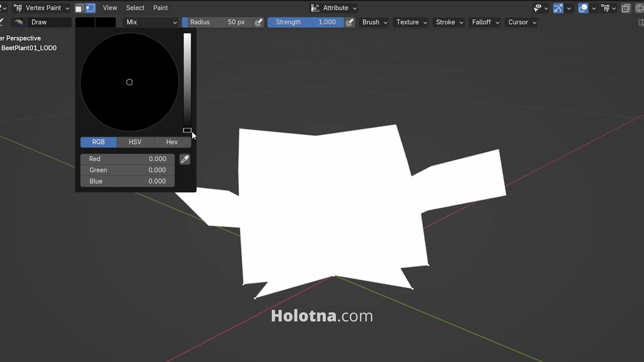Open the Paint menu

160,8
